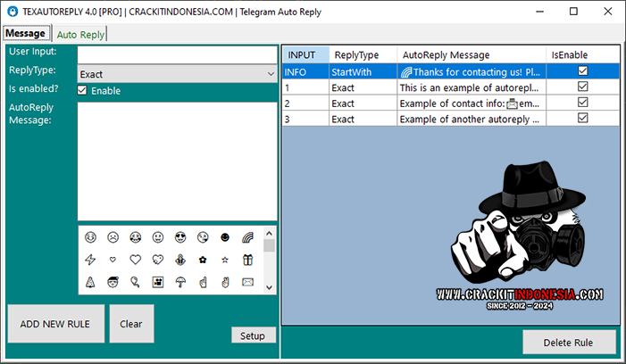626x364 pixels.
Task: Choose the umbrella emoji
Action: coord(179,283)
